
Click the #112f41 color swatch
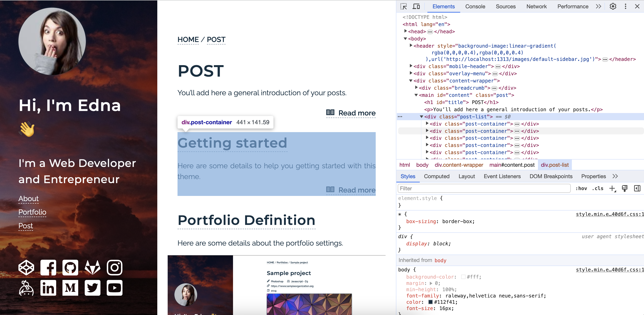430,302
